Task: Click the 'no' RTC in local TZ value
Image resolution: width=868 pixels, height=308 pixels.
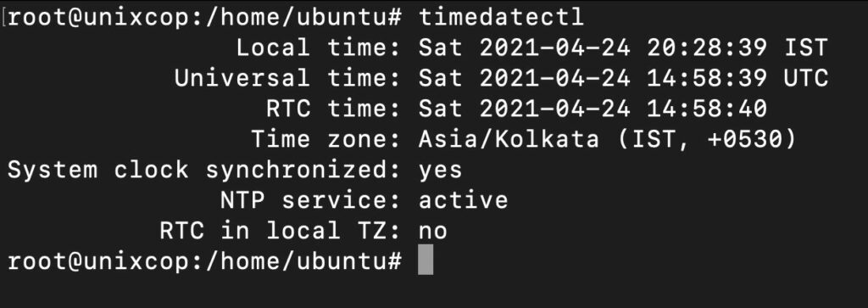Action: (x=433, y=232)
